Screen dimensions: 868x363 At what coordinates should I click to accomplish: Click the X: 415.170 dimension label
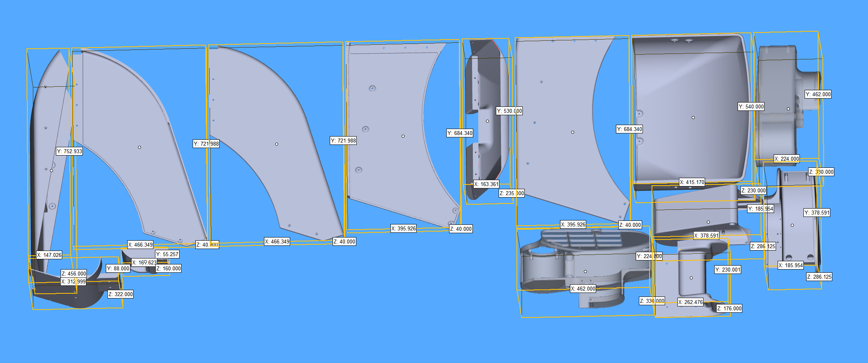pyautogui.click(x=692, y=182)
